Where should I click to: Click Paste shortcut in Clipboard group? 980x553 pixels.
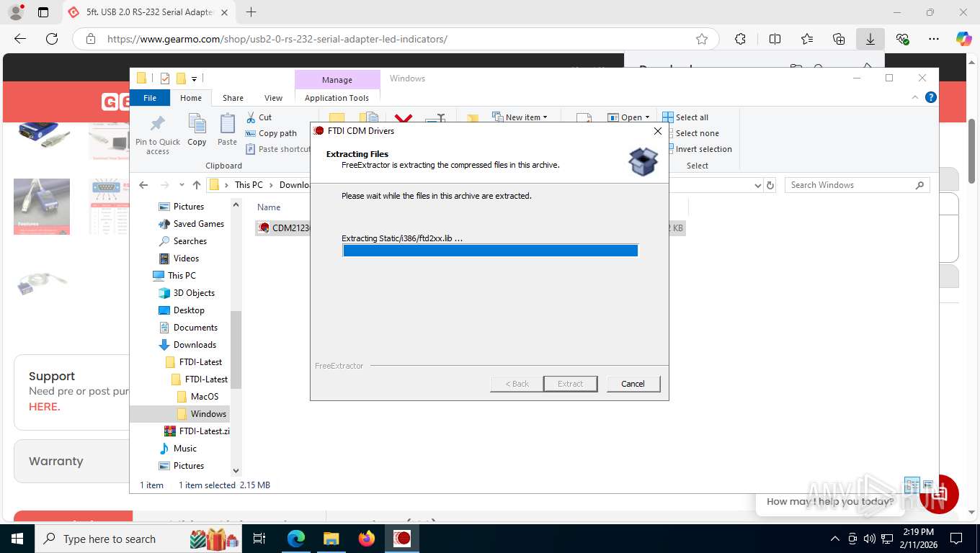click(278, 149)
